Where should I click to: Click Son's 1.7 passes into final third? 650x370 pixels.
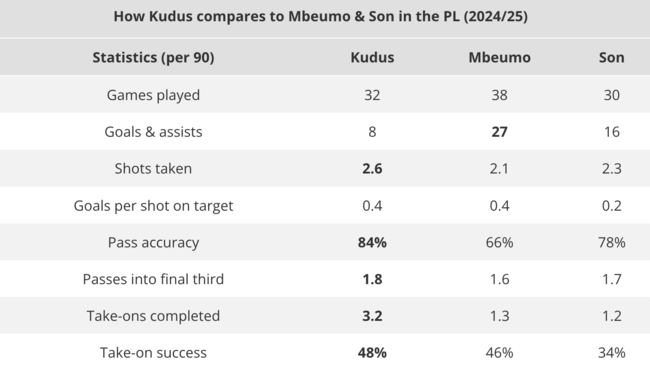611,279
